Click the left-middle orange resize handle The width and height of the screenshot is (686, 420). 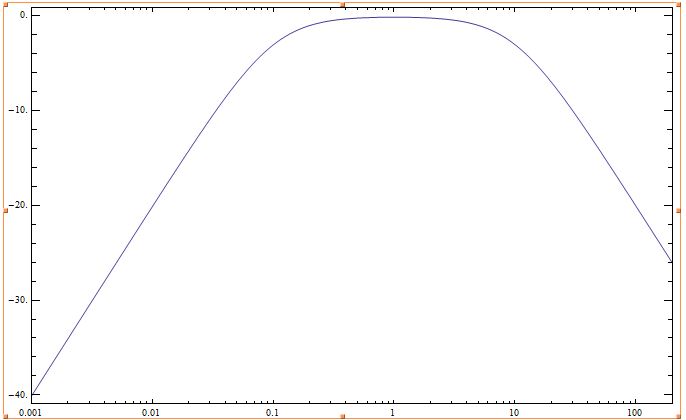pos(5,210)
